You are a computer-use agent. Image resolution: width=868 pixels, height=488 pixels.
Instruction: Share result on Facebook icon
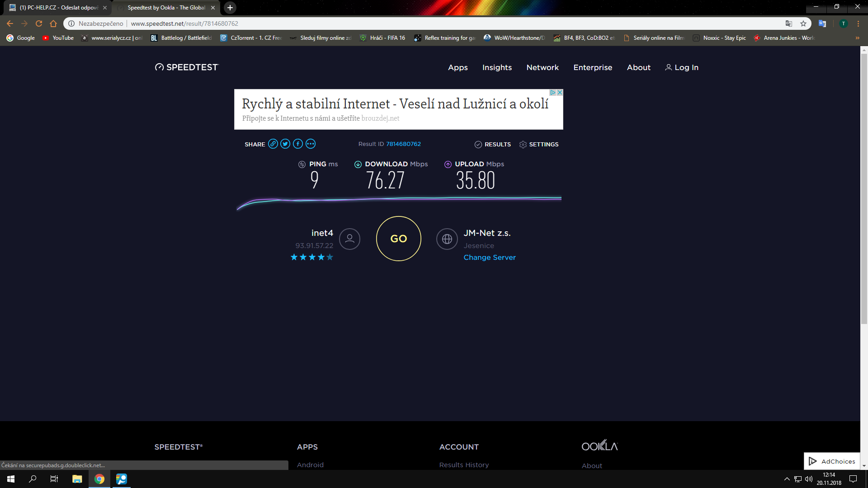coord(298,144)
